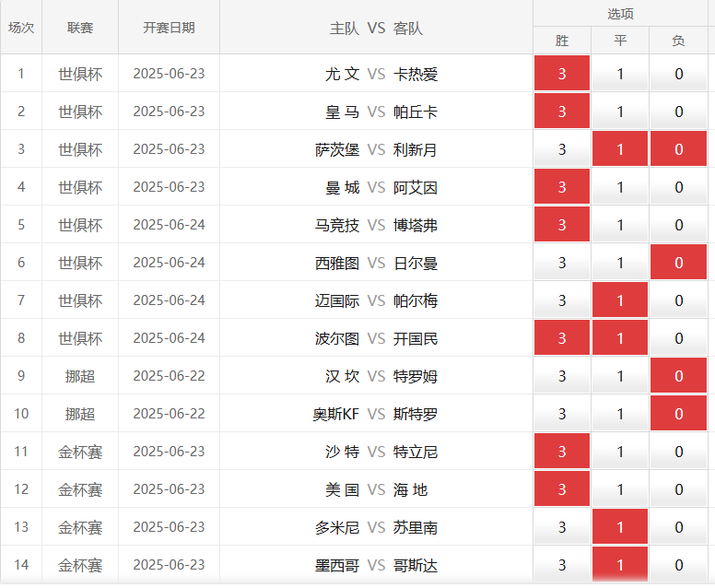Deselect loss 0 for 西雅图 VS 日尔曼
This screenshot has width=715, height=588.
tap(678, 263)
